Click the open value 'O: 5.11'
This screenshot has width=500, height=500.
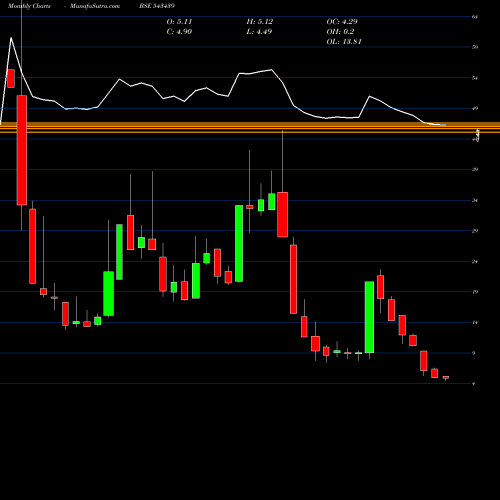tap(179, 22)
